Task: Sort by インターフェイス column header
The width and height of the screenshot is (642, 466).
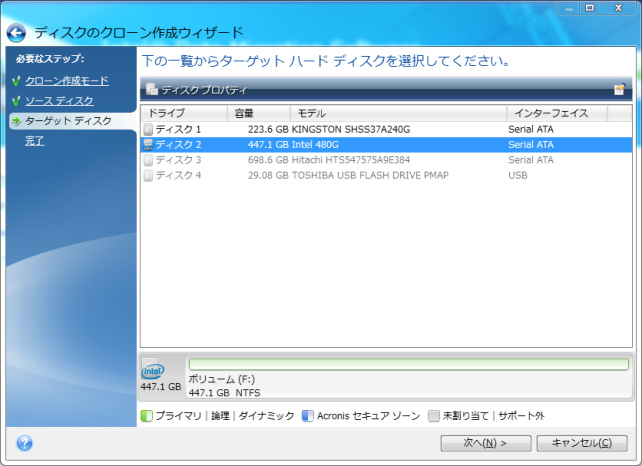Action: [x=557, y=113]
